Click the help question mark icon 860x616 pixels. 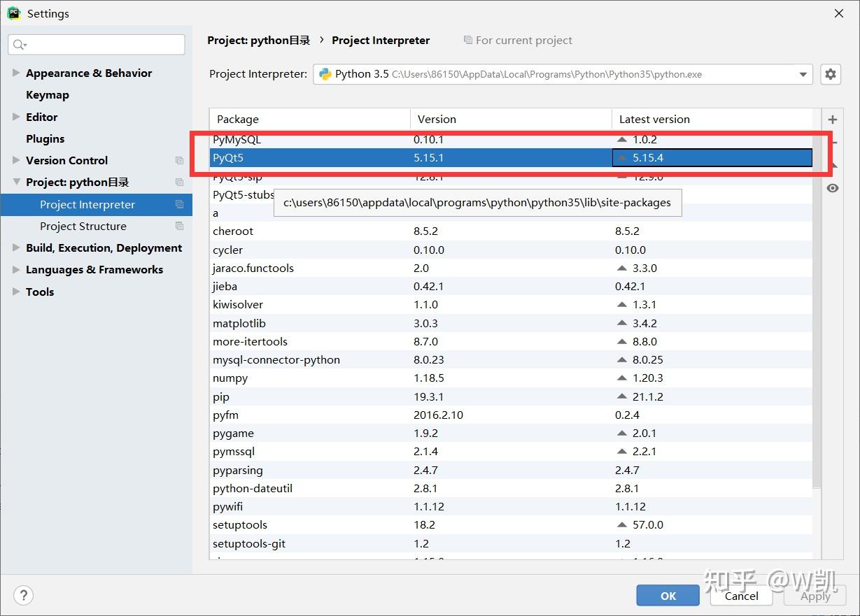click(x=23, y=595)
